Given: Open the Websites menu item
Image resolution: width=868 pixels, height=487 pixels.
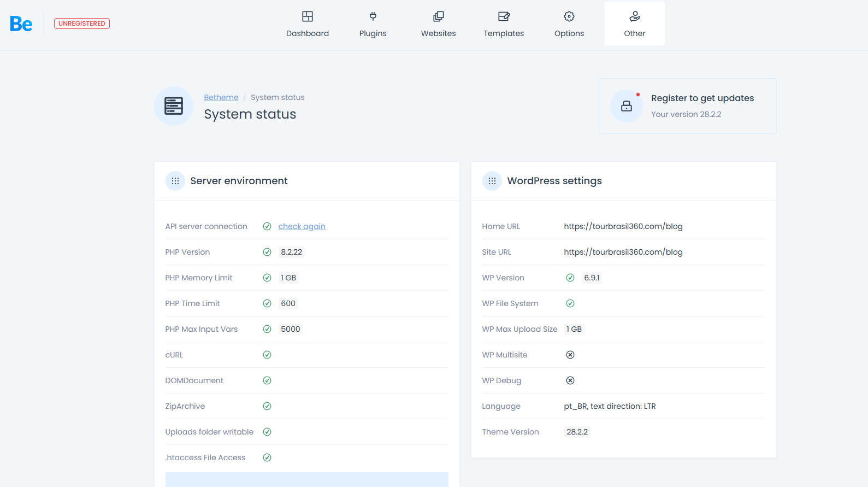Looking at the screenshot, I should (438, 24).
